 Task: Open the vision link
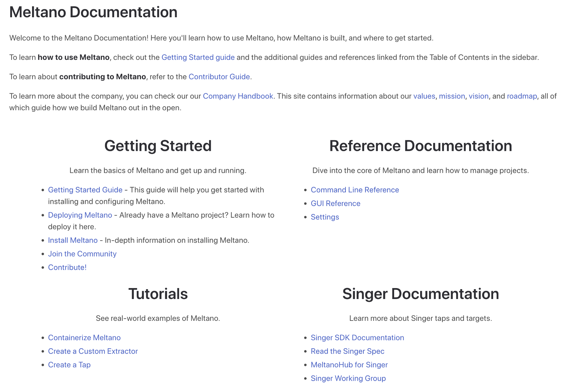click(478, 96)
